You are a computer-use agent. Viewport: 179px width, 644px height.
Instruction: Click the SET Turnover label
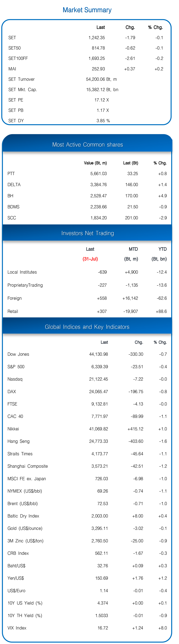[x=22, y=79]
